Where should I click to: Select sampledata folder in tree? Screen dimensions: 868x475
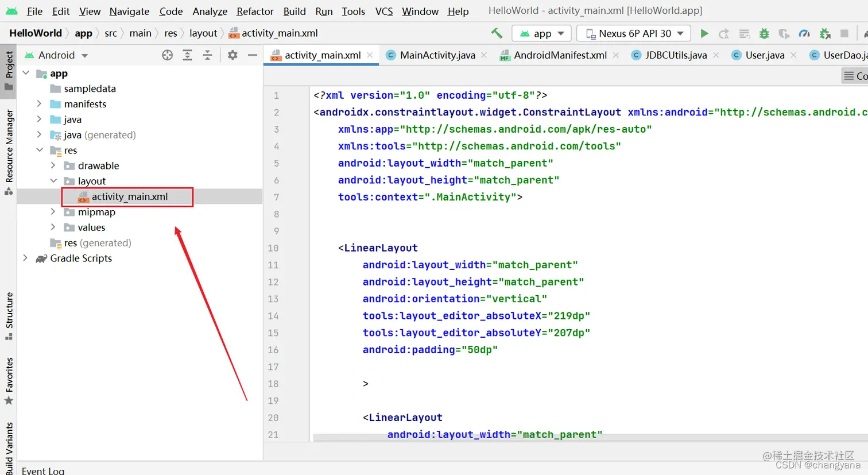(x=90, y=88)
